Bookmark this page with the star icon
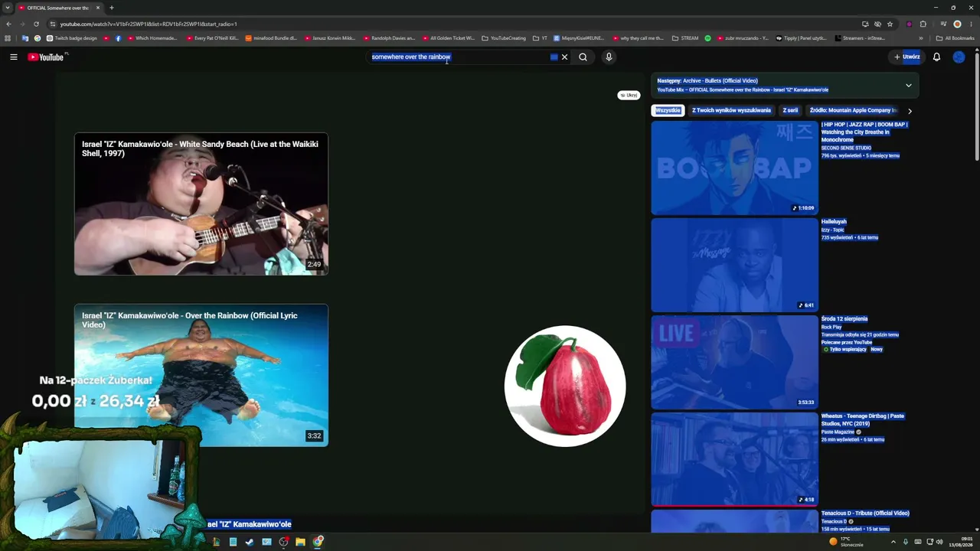This screenshot has width=980, height=551. (890, 24)
